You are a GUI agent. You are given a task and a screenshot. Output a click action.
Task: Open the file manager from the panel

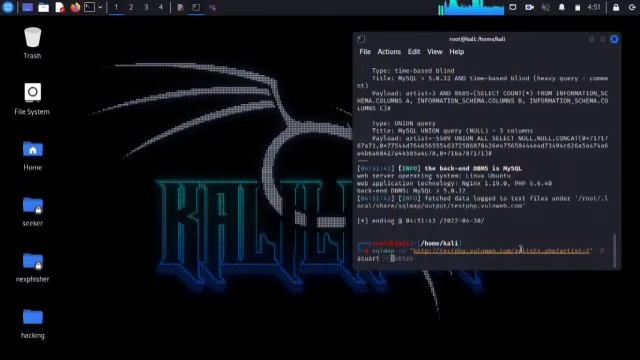coord(43,7)
